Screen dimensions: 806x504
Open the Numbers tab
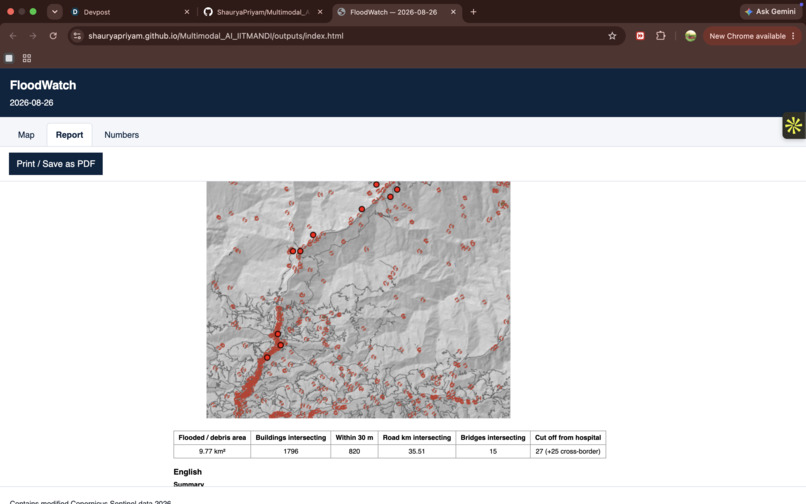coord(121,135)
